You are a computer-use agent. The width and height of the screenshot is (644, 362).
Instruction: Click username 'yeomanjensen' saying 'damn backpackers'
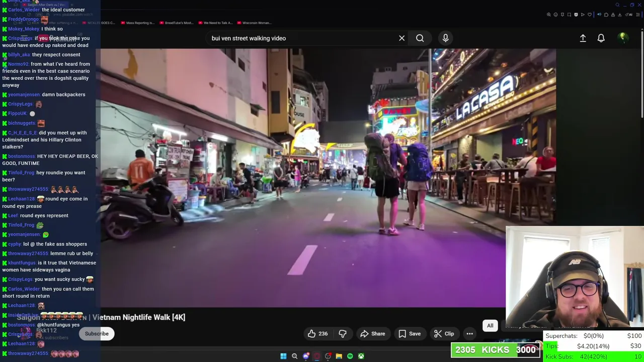coord(24,95)
